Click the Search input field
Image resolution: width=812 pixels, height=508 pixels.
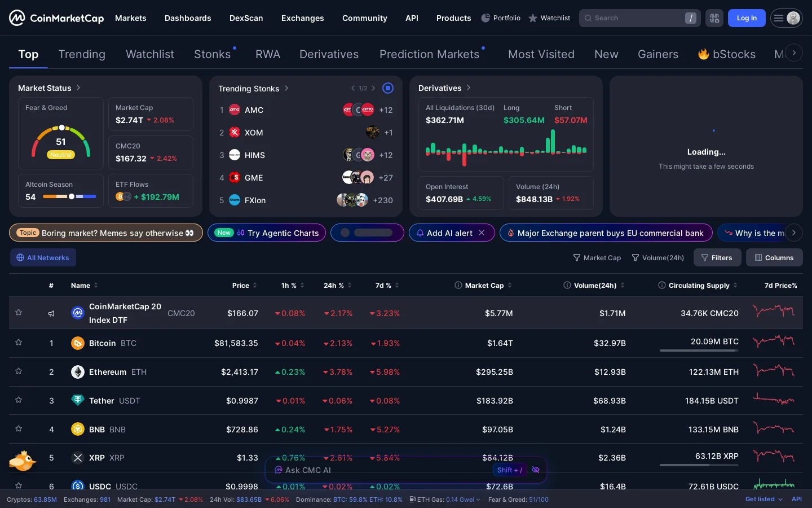639,18
